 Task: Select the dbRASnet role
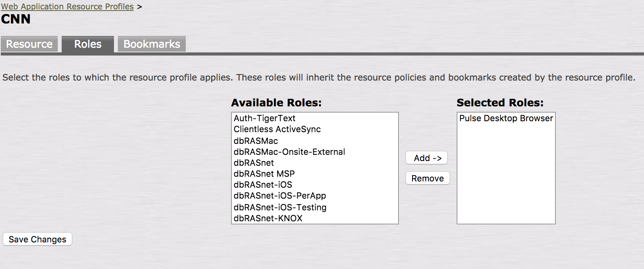click(x=254, y=163)
